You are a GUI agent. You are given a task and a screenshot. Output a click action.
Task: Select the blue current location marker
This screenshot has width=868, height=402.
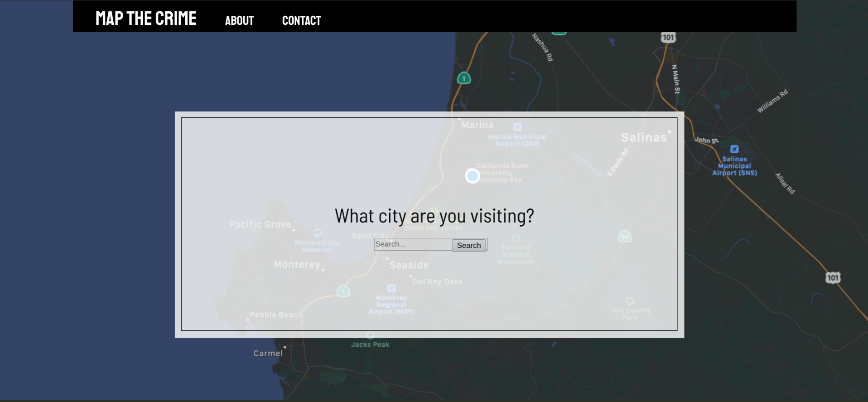pos(473,176)
